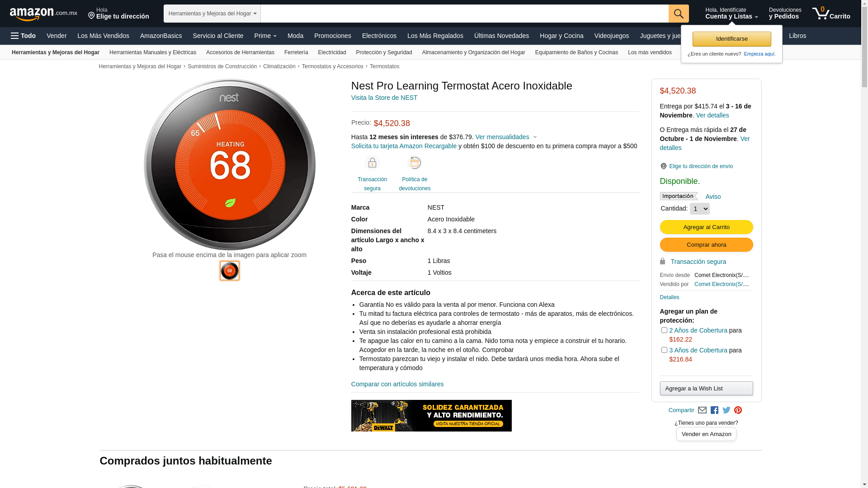Open the Prime menu dropdown
Image resolution: width=868 pixels, height=488 pixels.
265,36
